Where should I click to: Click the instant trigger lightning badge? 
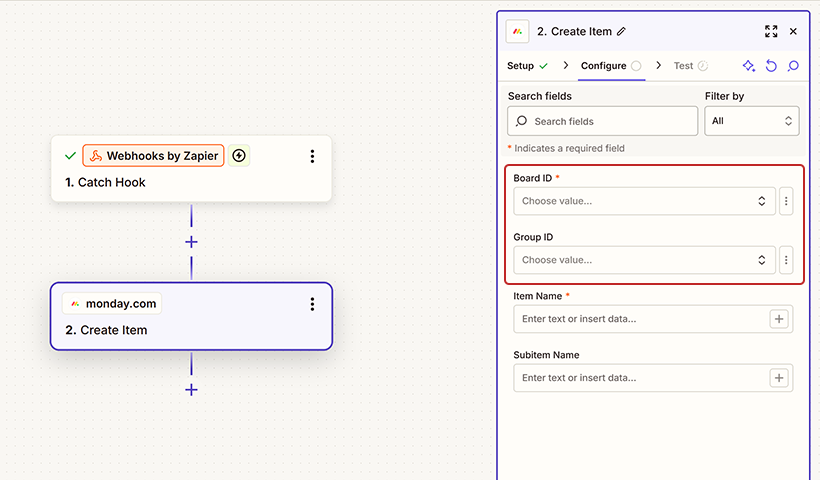tap(239, 156)
